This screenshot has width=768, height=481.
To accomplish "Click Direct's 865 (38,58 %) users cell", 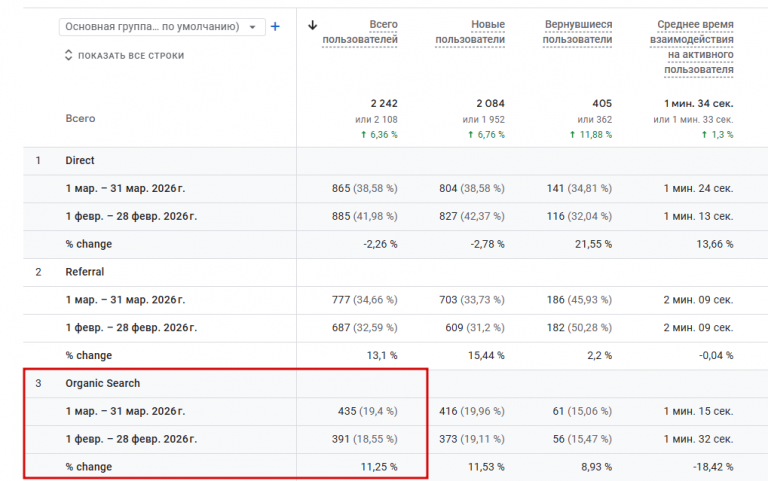I will [364, 188].
